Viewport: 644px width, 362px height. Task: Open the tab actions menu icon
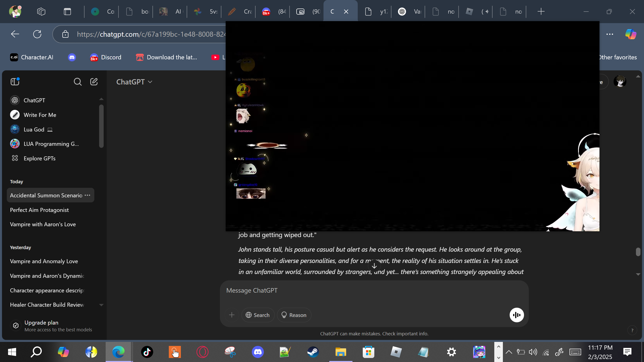pos(67,12)
